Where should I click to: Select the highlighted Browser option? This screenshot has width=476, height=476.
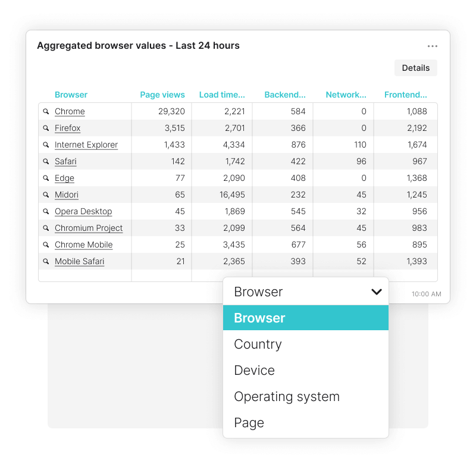259,318
